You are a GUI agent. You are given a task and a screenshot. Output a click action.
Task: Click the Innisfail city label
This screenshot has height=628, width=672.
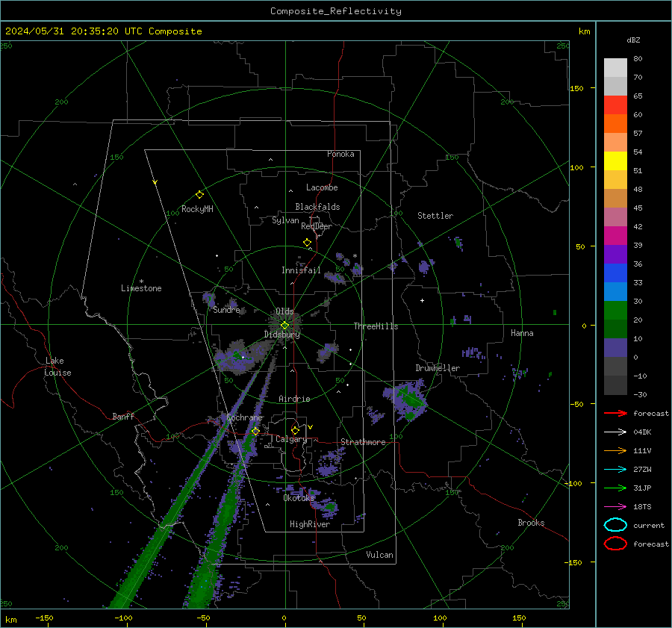(x=301, y=270)
